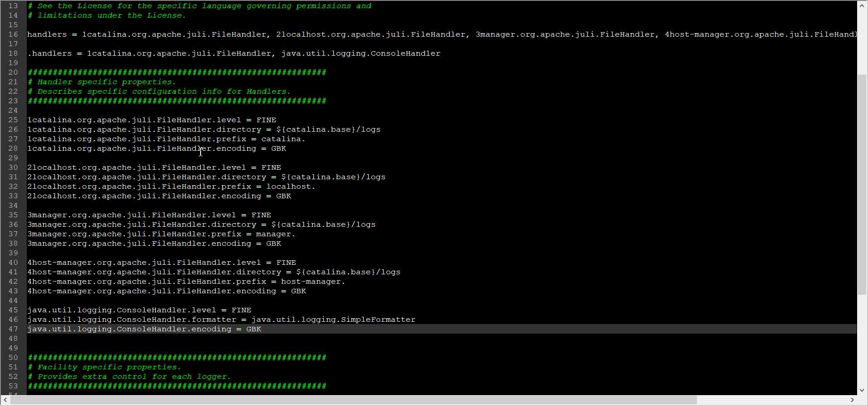Click the 'prefix = manager.' line

coord(161,234)
